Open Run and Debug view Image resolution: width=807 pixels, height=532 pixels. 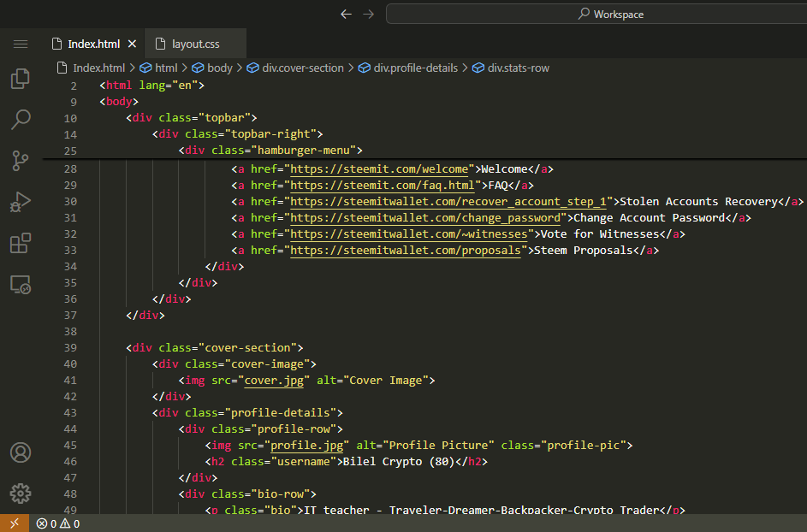(x=21, y=202)
